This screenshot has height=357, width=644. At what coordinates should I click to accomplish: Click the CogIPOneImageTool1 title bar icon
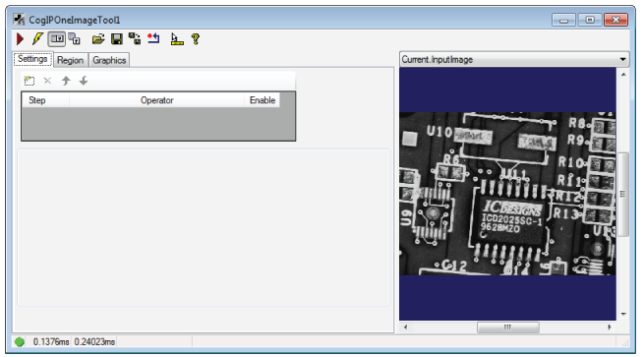pyautogui.click(x=19, y=20)
